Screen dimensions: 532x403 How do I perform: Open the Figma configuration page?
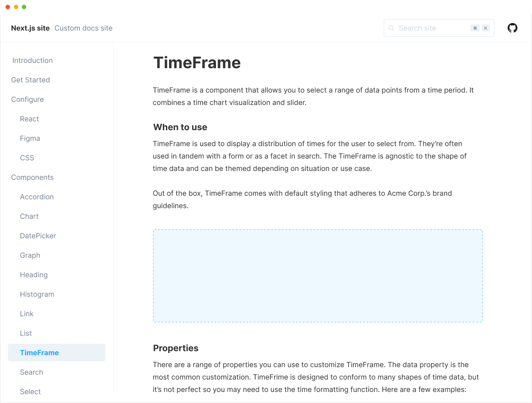pos(30,138)
